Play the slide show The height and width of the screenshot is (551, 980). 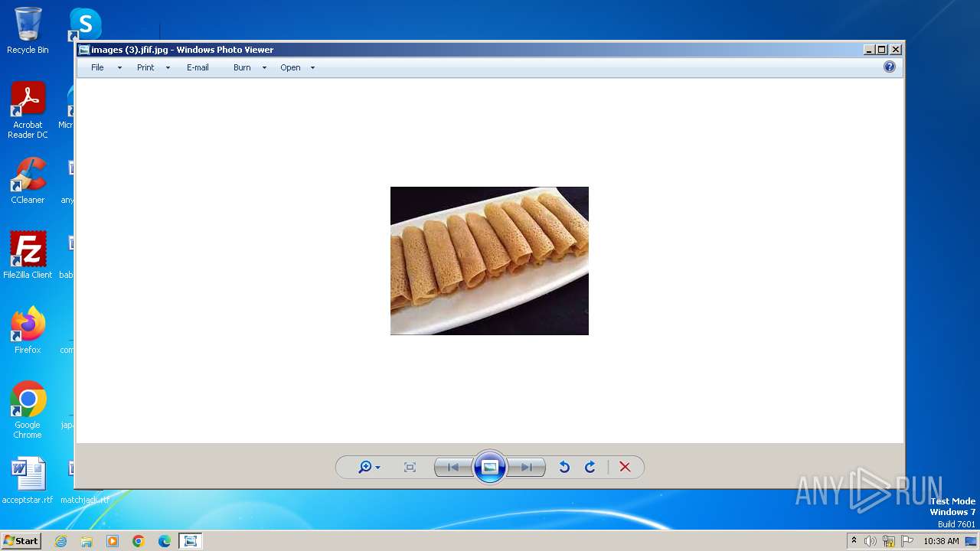pyautogui.click(x=490, y=467)
